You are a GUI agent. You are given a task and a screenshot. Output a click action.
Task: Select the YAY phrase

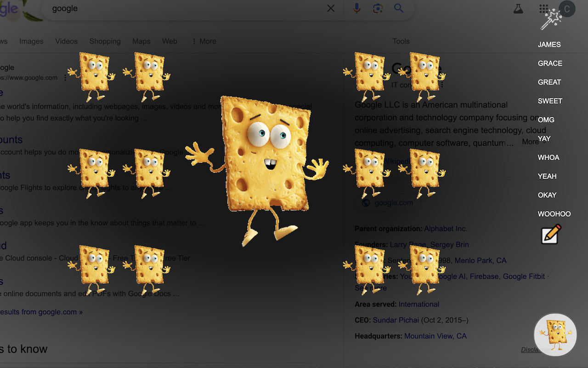544,139
